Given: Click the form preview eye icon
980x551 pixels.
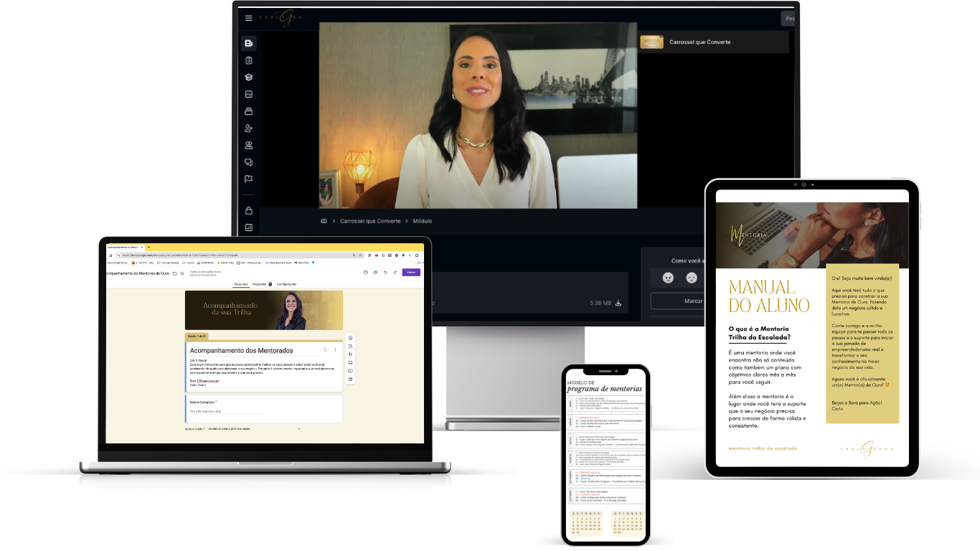Looking at the screenshot, I should [x=375, y=273].
